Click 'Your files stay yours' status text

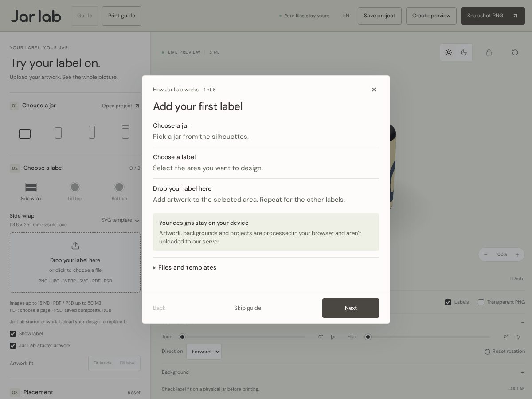307,16
